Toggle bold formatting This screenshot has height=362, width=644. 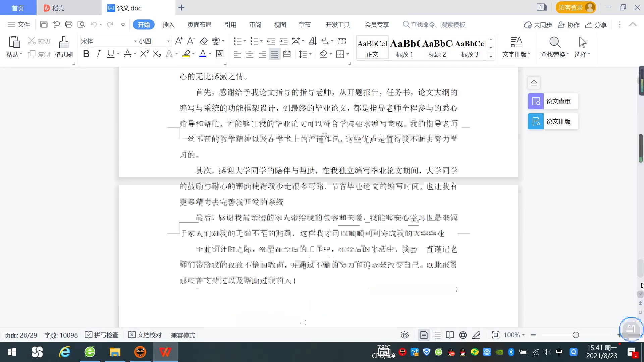pyautogui.click(x=86, y=54)
